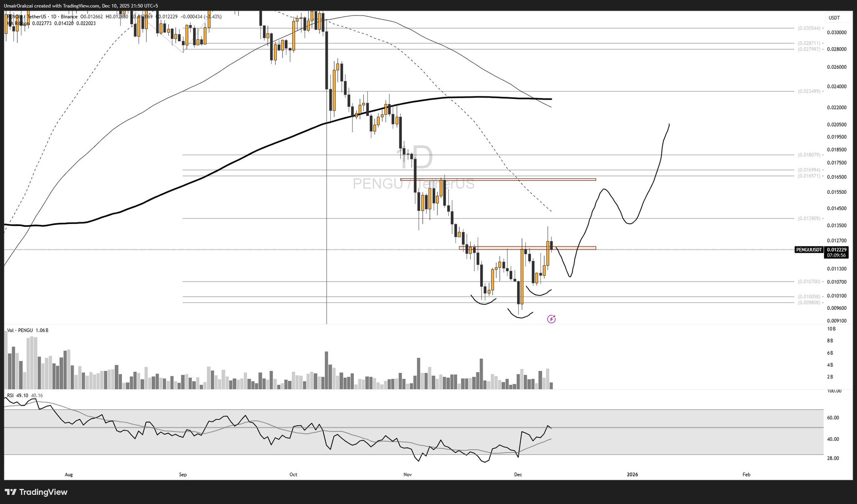Click the 07:09:56 bar countdown timer
The width and height of the screenshot is (857, 504).
pyautogui.click(x=836, y=255)
